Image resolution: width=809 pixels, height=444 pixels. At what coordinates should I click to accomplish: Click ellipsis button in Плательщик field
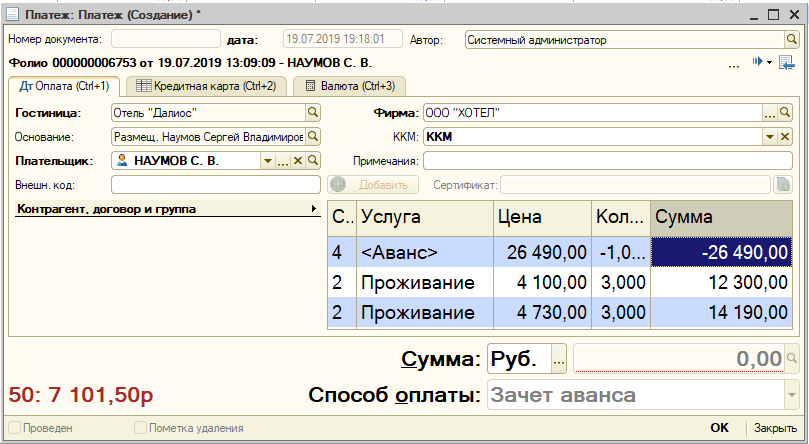(x=283, y=161)
